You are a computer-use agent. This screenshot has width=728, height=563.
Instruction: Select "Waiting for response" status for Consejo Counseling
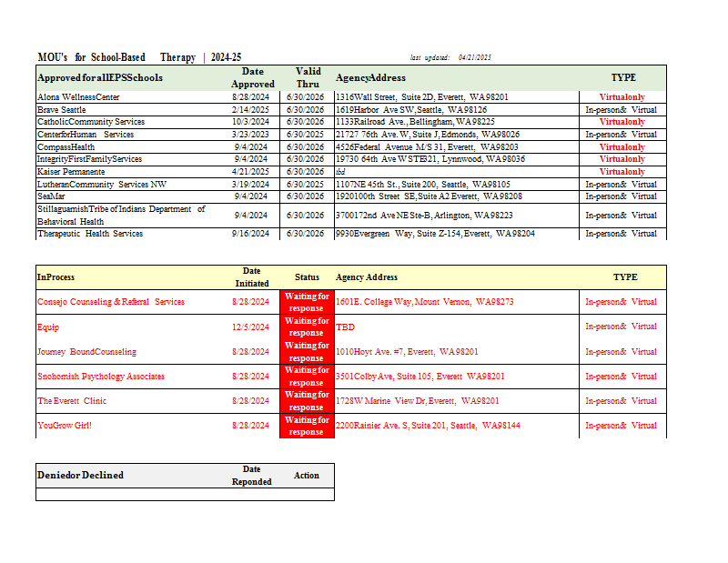[x=307, y=302]
